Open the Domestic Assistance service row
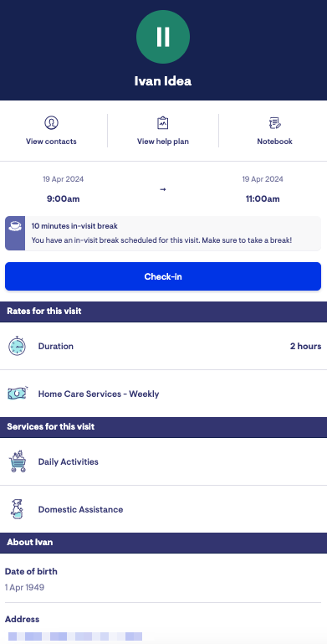 pyautogui.click(x=163, y=509)
